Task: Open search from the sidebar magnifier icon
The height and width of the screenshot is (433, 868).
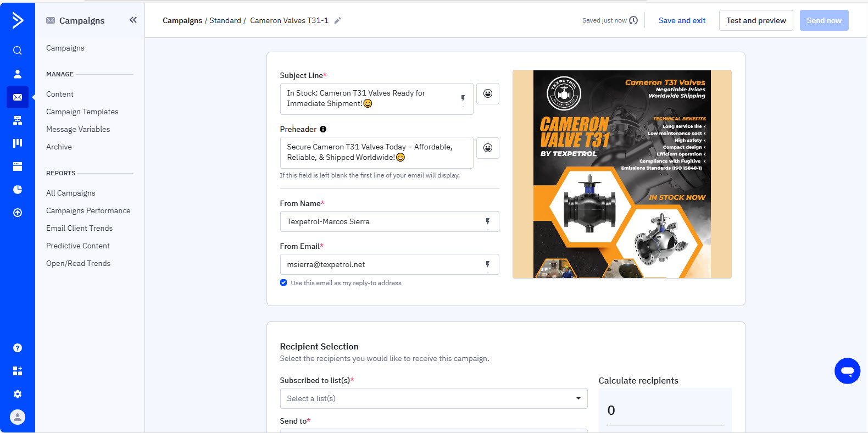Action: coord(18,51)
